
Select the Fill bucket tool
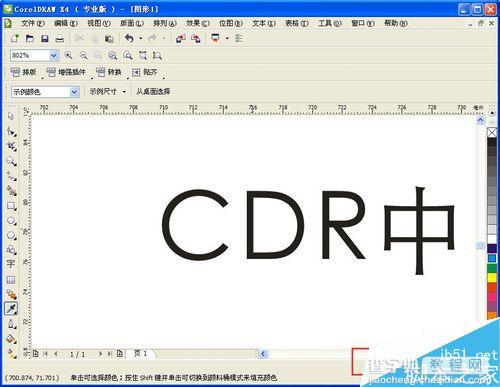pos(11,339)
